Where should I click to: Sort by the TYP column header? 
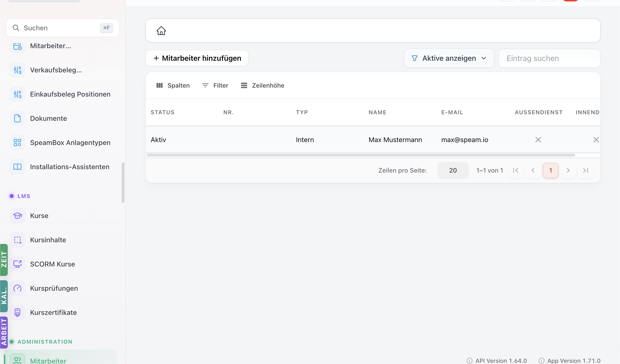coord(302,112)
